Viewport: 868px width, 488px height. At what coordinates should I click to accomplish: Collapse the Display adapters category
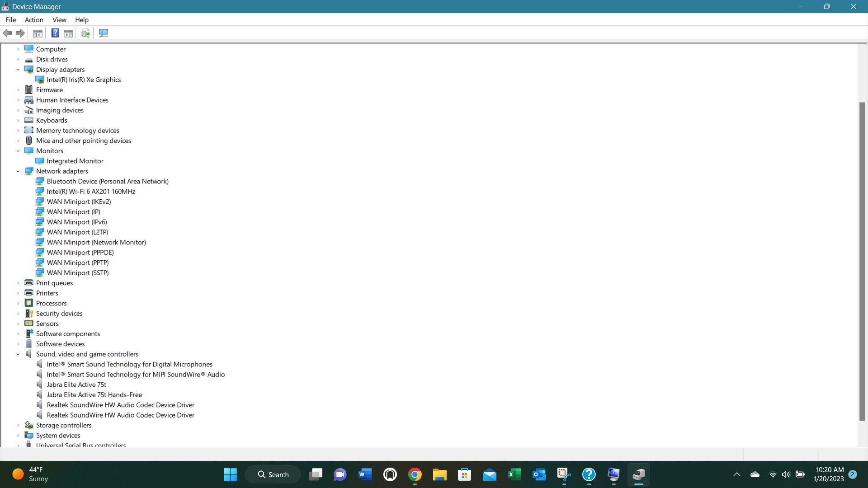pyautogui.click(x=18, y=70)
